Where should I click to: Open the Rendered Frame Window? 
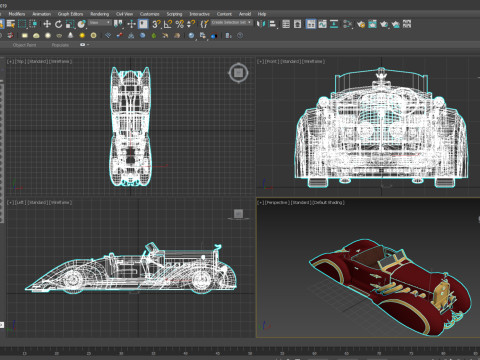(x=372, y=24)
